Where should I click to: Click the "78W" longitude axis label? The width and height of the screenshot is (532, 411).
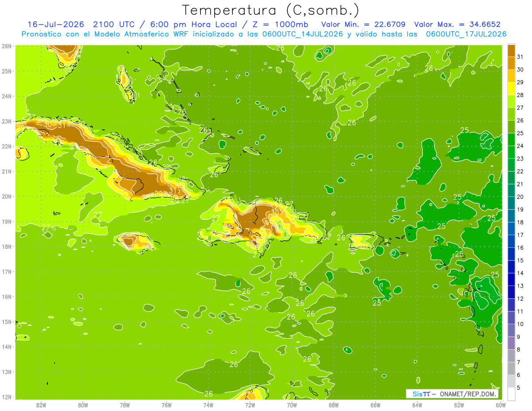pyautogui.click(x=125, y=405)
